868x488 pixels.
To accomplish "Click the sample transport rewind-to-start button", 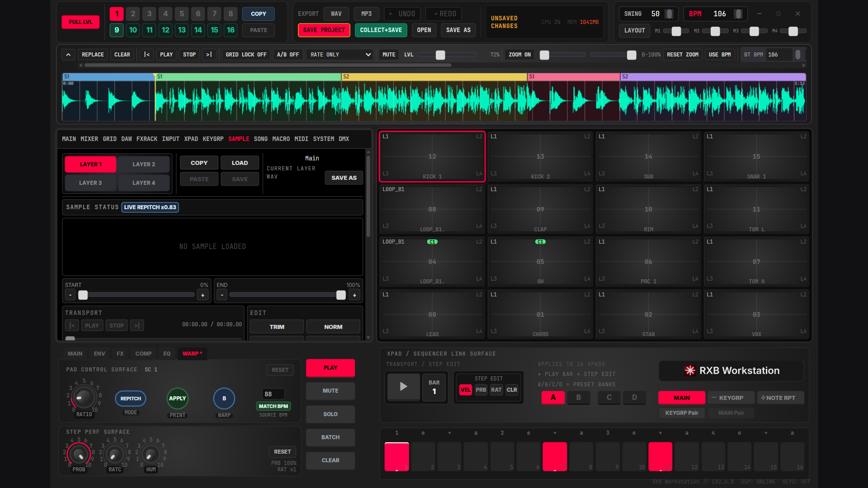I will tap(72, 325).
